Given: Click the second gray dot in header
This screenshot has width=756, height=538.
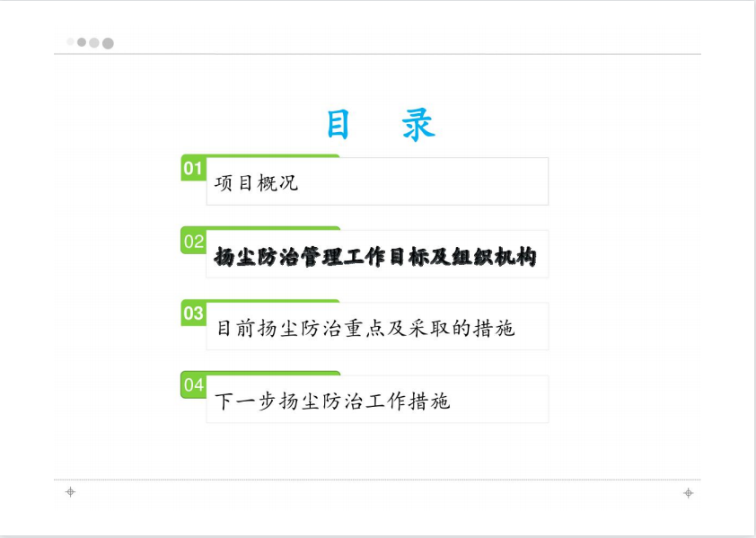Looking at the screenshot, I should coord(82,42).
